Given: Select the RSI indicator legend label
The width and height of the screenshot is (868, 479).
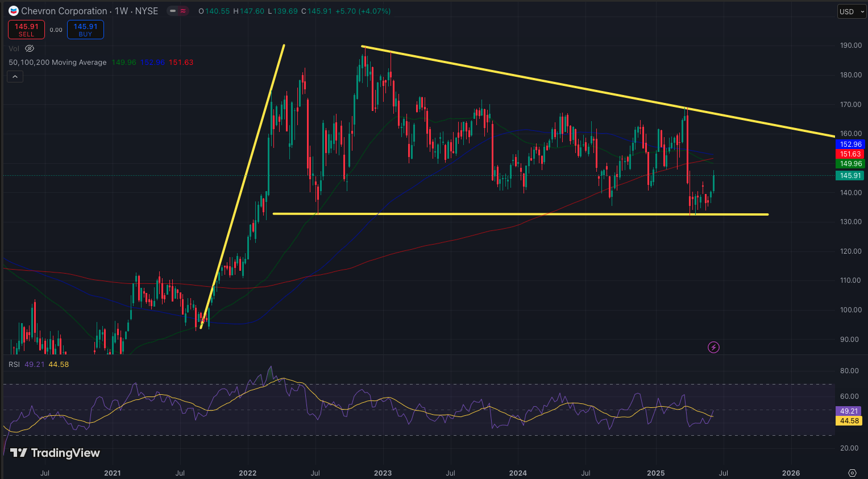Looking at the screenshot, I should (14, 364).
